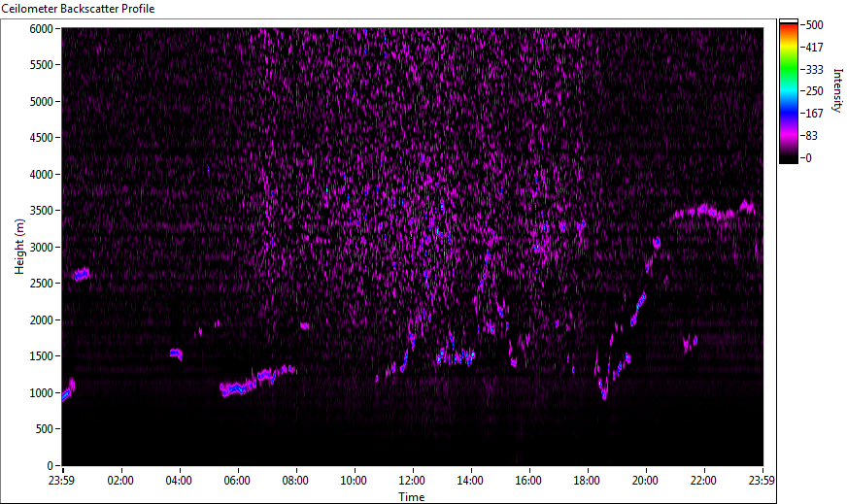The width and height of the screenshot is (847, 504).
Task: Click the 500 height axis value
Action: point(45,429)
